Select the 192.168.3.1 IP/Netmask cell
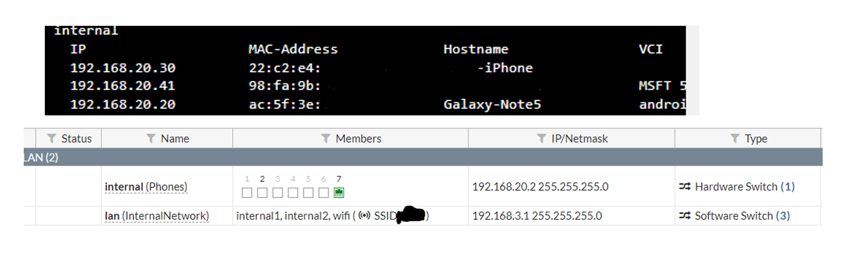 (x=537, y=216)
